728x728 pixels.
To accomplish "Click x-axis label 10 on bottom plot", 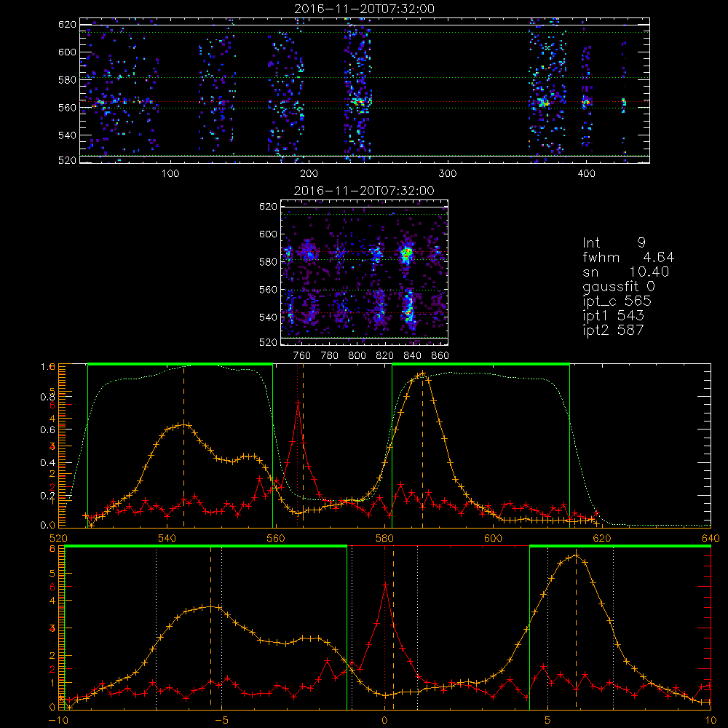I will pyautogui.click(x=711, y=720).
